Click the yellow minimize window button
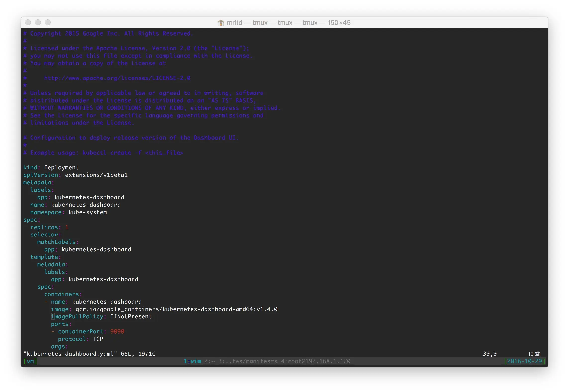 [38, 23]
